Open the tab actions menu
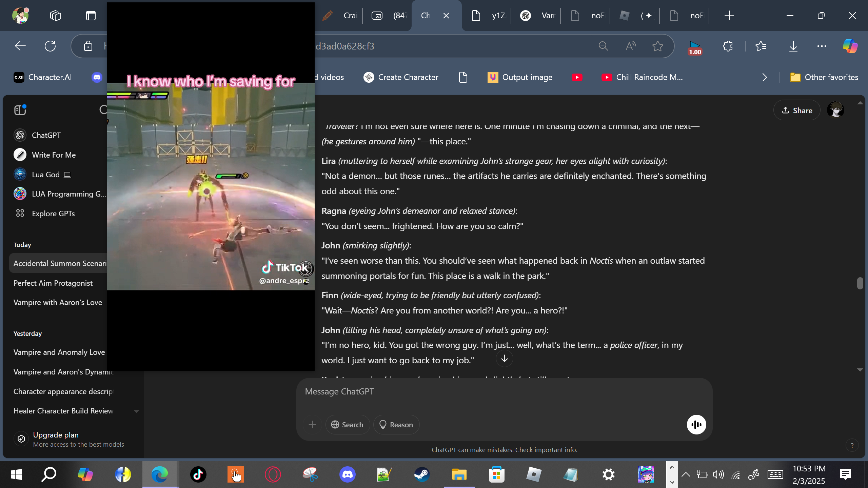 click(91, 16)
